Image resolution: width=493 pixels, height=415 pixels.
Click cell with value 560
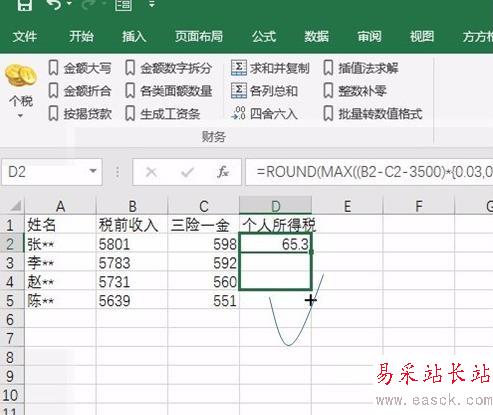[x=204, y=282]
